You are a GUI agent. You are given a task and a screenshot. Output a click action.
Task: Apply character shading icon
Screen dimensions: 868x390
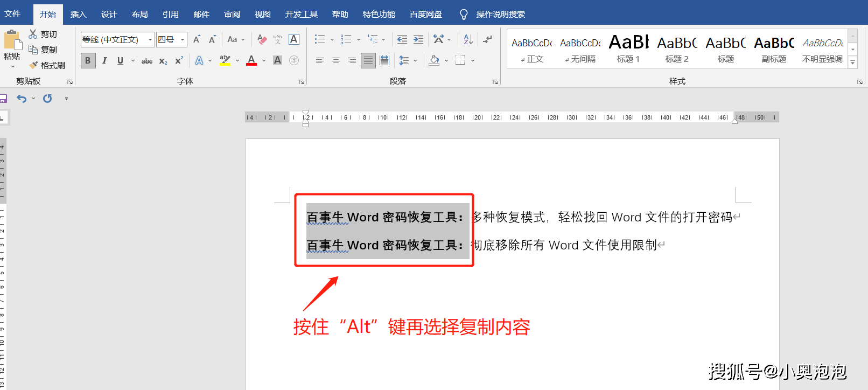(278, 60)
